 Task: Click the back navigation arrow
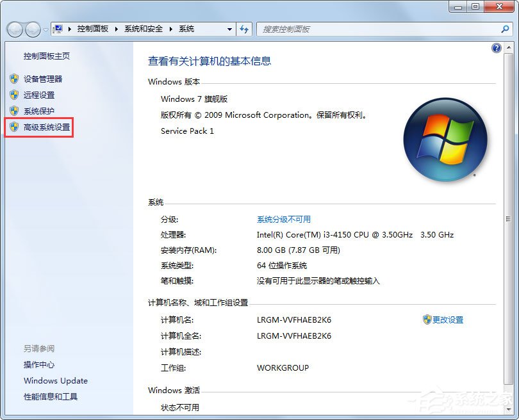(x=14, y=29)
